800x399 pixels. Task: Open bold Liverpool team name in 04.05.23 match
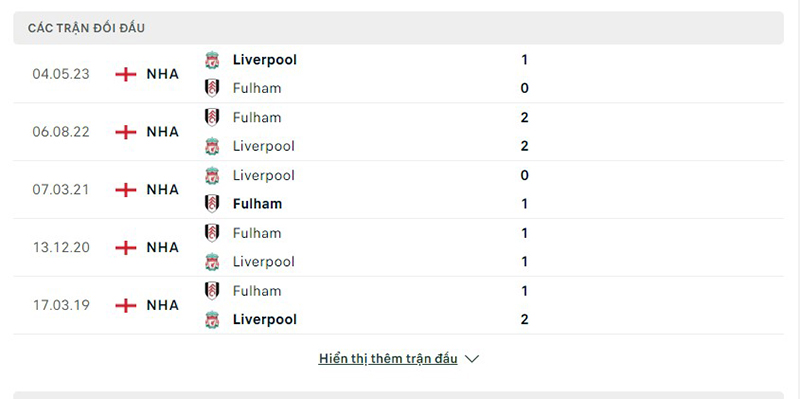tap(265, 60)
